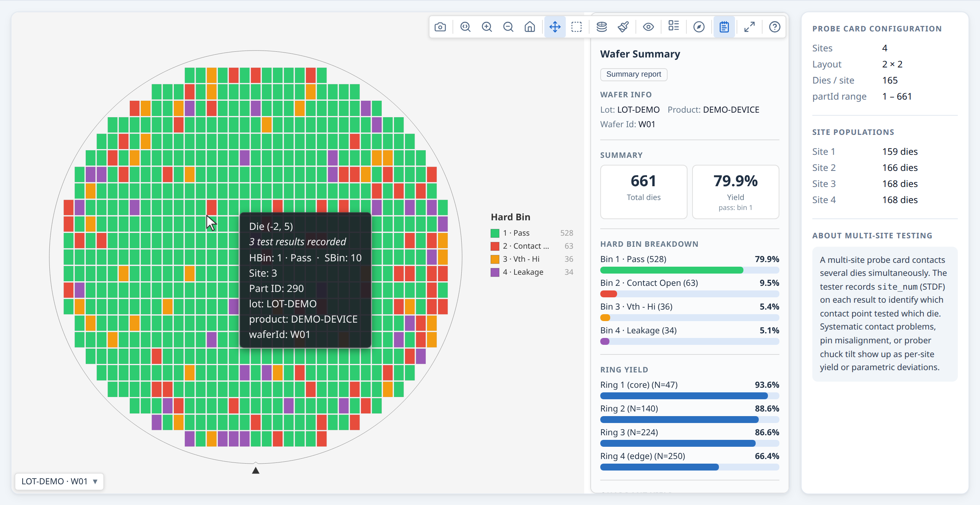Click the zoom-to-fit magnifier icon
The height and width of the screenshot is (505, 980).
(465, 27)
